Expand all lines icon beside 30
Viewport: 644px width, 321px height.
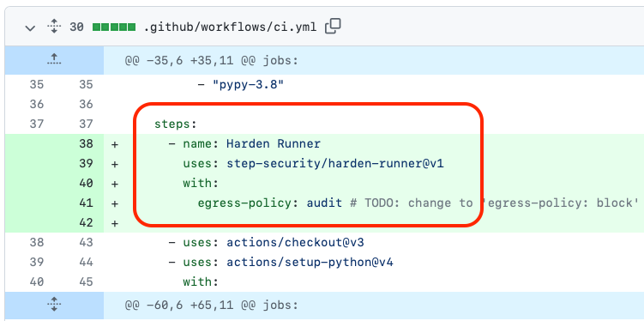click(x=54, y=27)
